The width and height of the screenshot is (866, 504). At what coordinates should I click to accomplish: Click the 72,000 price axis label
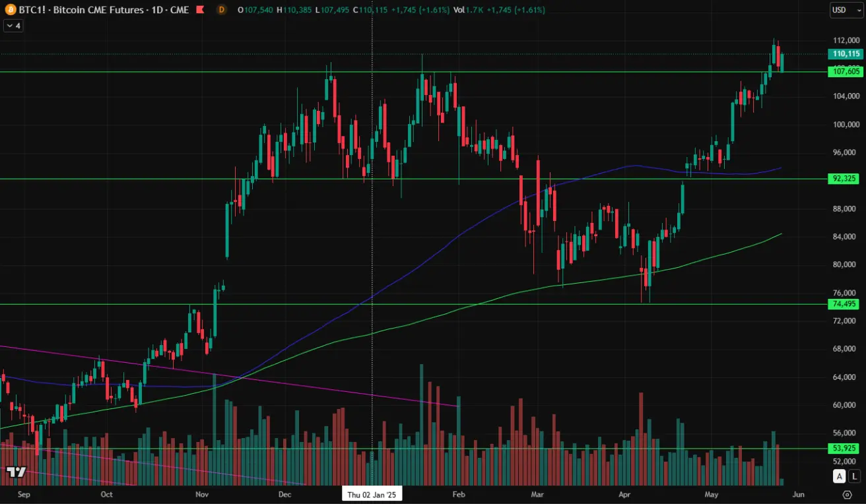pos(846,321)
